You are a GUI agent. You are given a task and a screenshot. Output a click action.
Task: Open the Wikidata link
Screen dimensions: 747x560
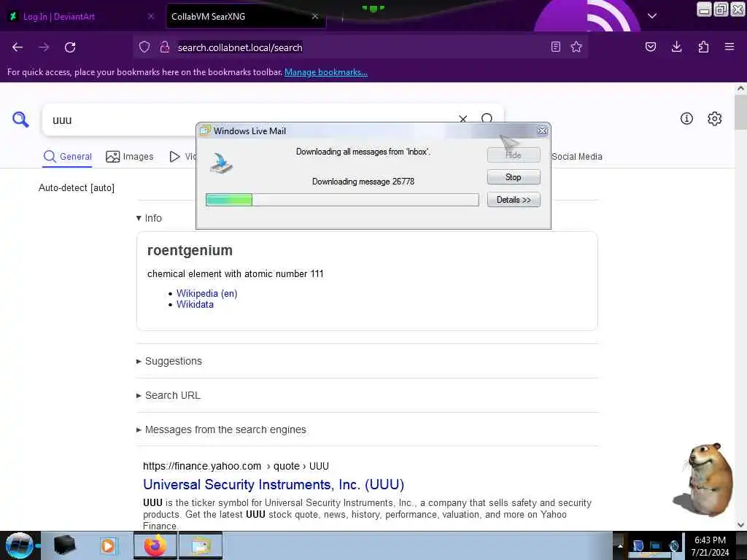(x=195, y=305)
